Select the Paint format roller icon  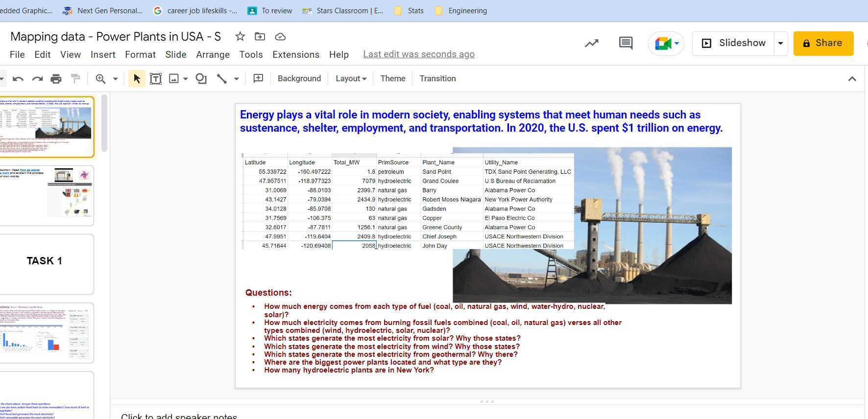click(x=75, y=79)
